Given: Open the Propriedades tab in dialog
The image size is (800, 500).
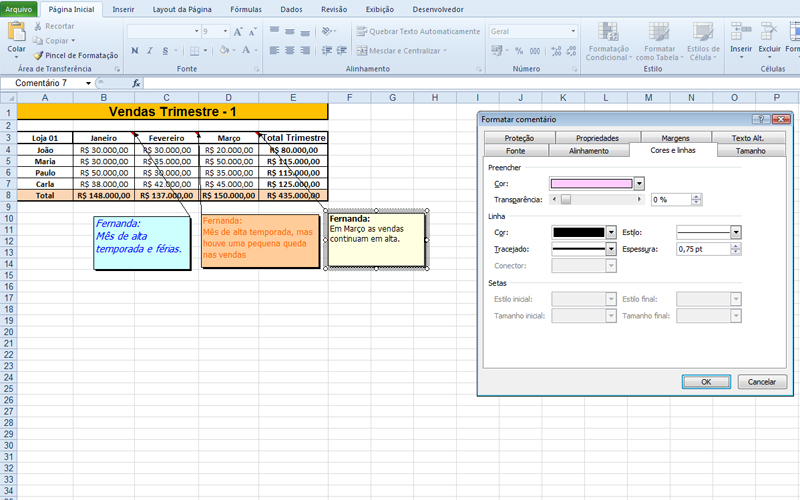Looking at the screenshot, I should click(597, 138).
